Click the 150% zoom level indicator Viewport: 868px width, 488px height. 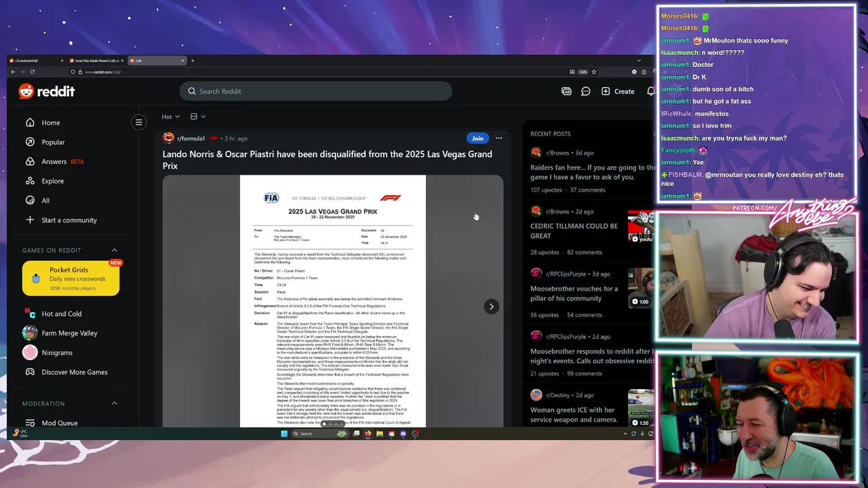pyautogui.click(x=583, y=72)
